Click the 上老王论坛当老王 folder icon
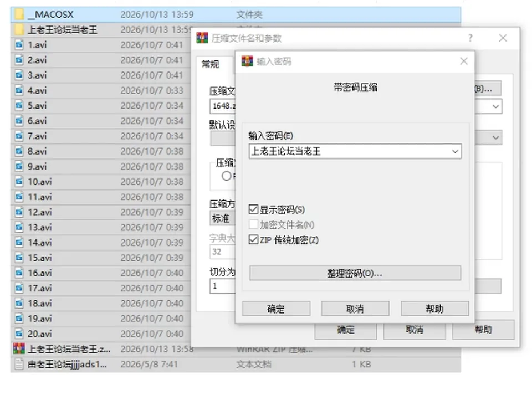The width and height of the screenshot is (532, 400). coord(19,29)
